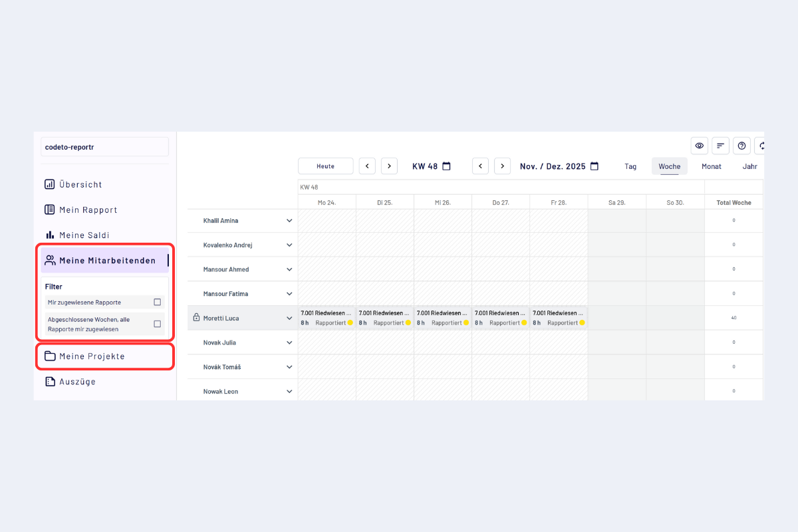Image resolution: width=798 pixels, height=532 pixels.
Task: Open Meine Projekte in the sidebar
Action: point(92,356)
